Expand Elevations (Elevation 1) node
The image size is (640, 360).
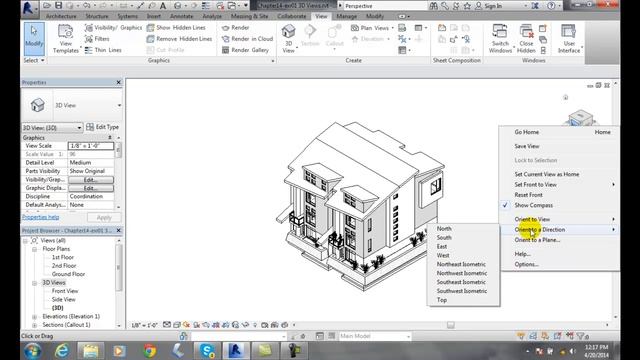(x=35, y=317)
